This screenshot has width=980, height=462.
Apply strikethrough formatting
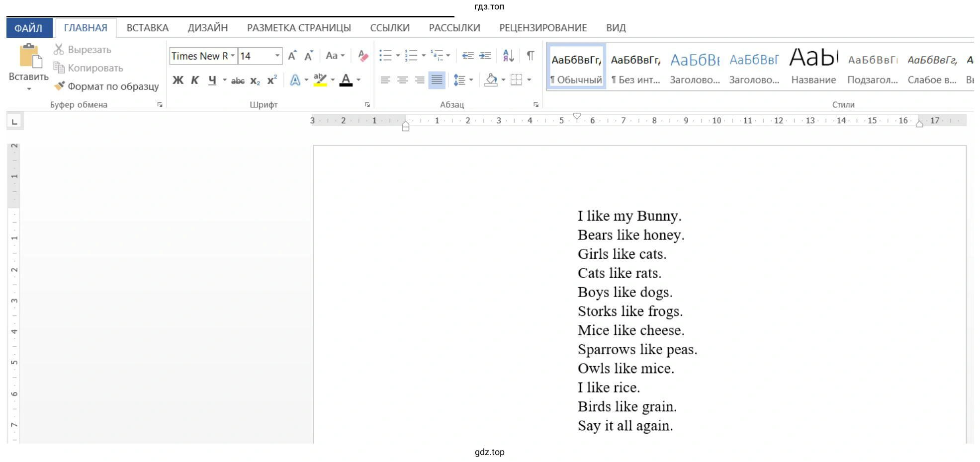tap(238, 80)
